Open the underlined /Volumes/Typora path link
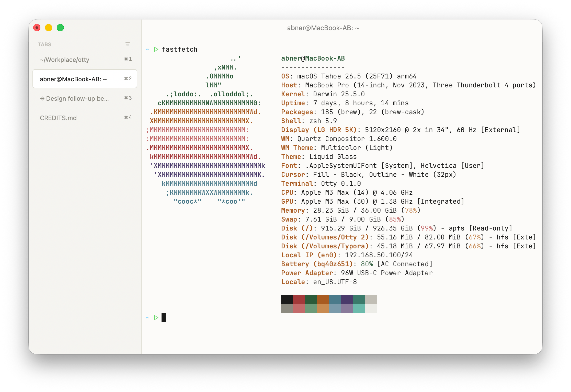Viewport: 571px width, 392px height. (x=335, y=246)
